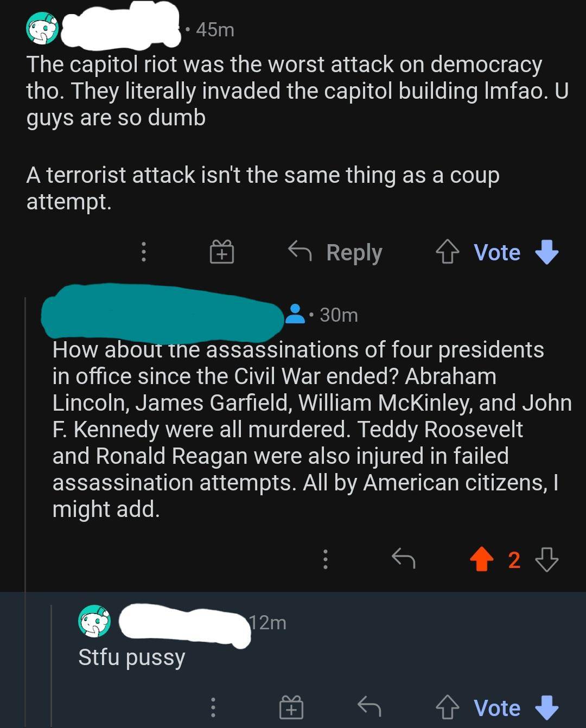Screen dimensions: 586x728
Task: Open the overflow menu on the assassinations comment
Action: tap(326, 560)
